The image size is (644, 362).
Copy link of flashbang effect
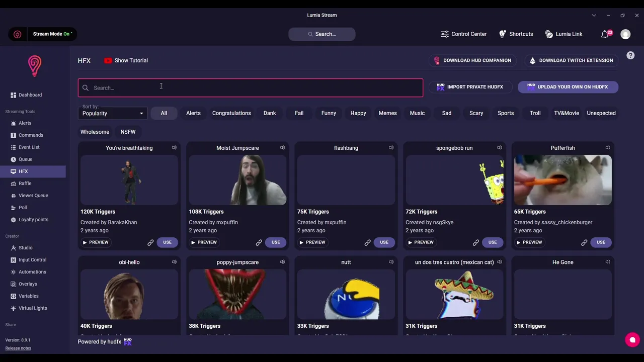coord(367,242)
